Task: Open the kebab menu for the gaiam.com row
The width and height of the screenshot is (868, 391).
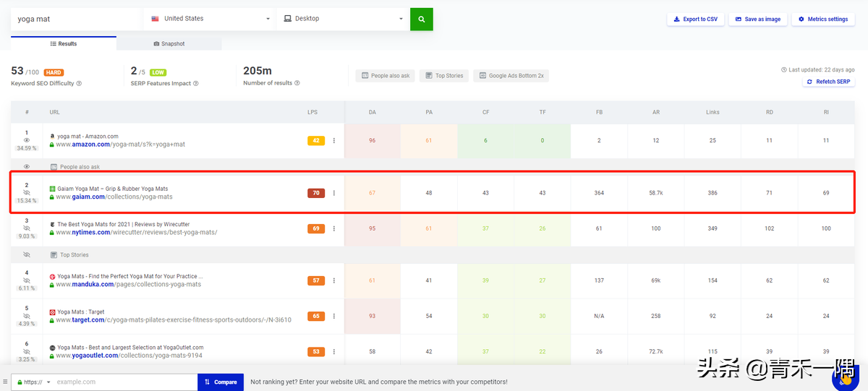Action: click(334, 193)
